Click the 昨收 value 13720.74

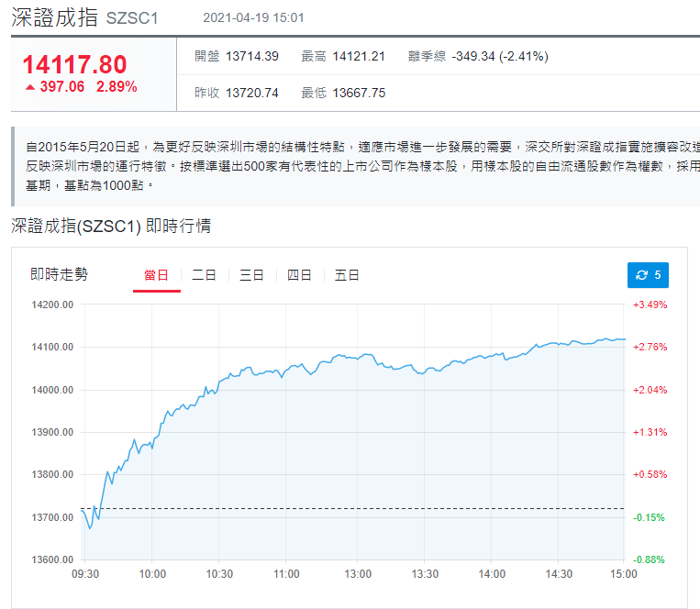tap(251, 93)
